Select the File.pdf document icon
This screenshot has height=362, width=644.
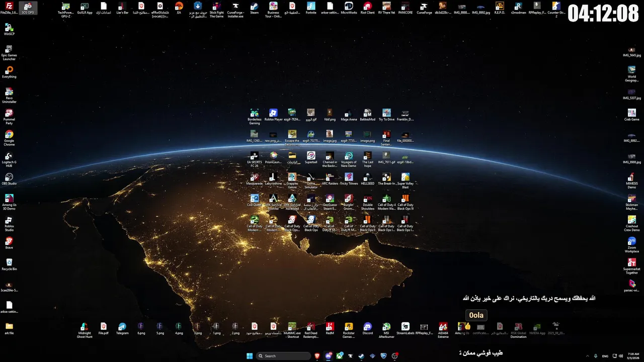pos(104,329)
